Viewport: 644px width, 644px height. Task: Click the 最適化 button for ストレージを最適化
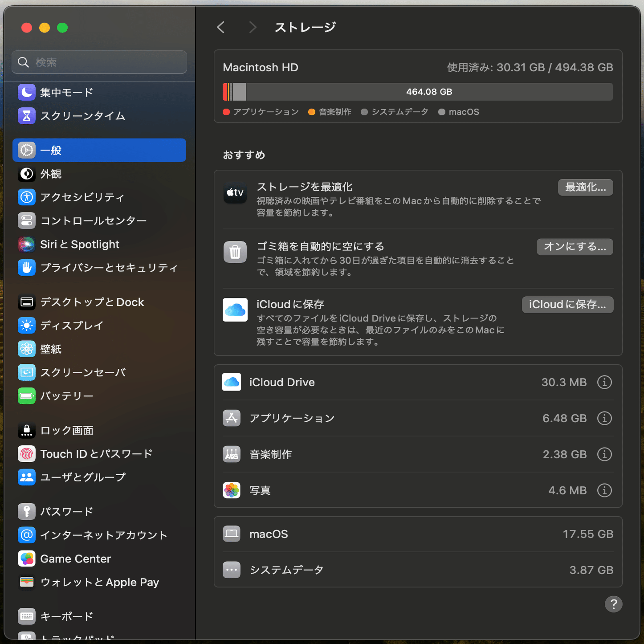[585, 187]
